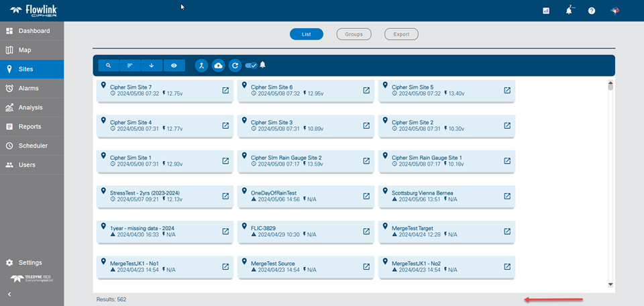Click the cloud upload icon
This screenshot has width=644, height=306.
point(218,66)
